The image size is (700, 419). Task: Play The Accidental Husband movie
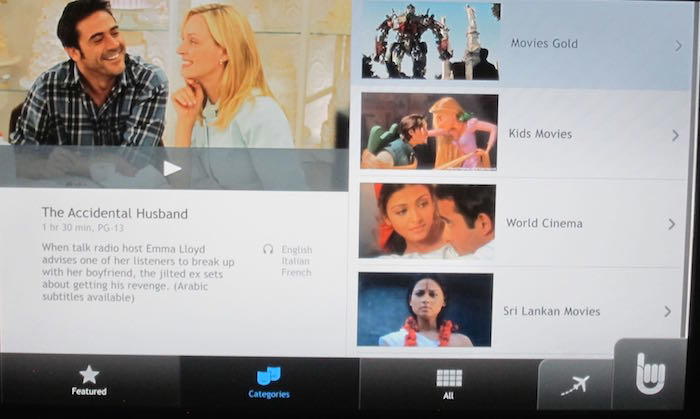[172, 169]
